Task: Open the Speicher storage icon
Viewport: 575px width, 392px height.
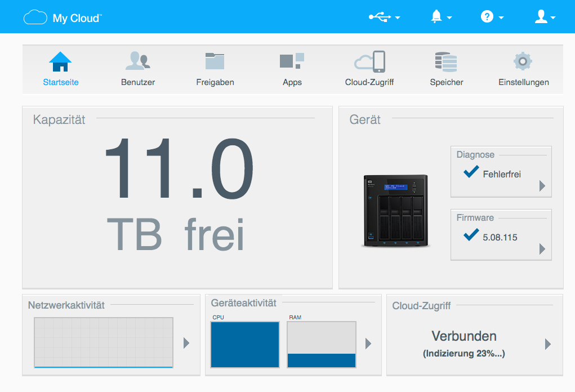Action: pyautogui.click(x=446, y=61)
